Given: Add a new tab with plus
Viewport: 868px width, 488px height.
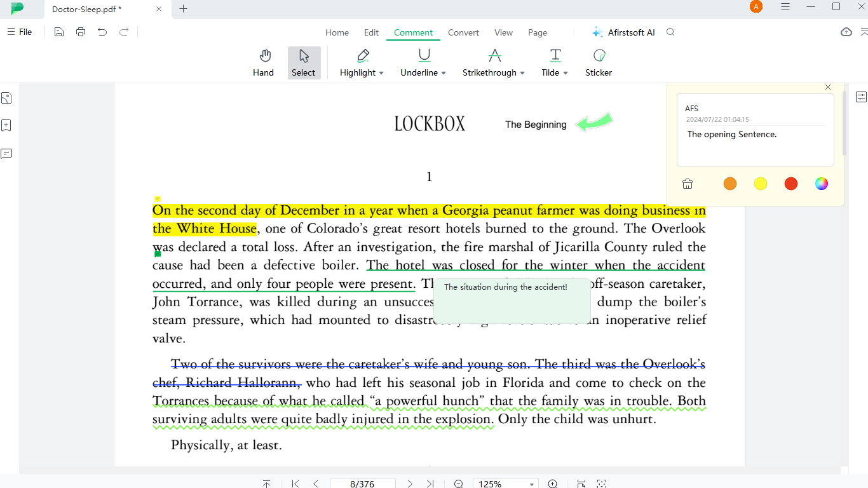Looking at the screenshot, I should (x=184, y=8).
